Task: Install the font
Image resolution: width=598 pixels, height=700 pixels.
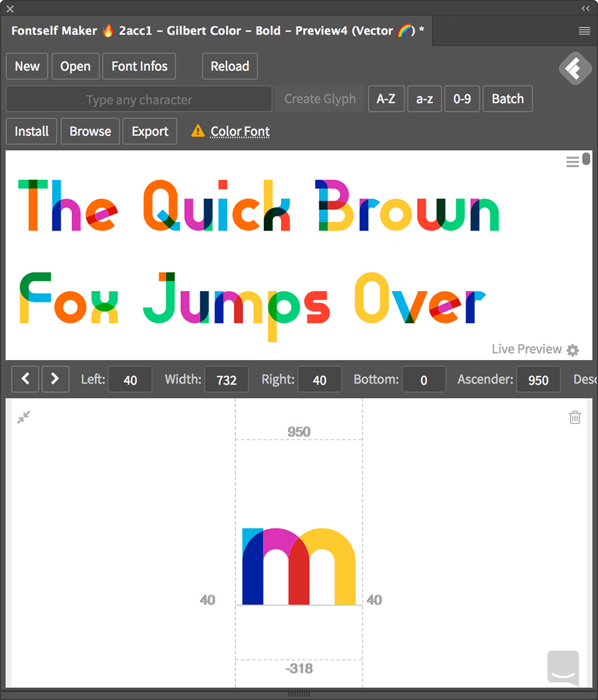Action: 31,131
